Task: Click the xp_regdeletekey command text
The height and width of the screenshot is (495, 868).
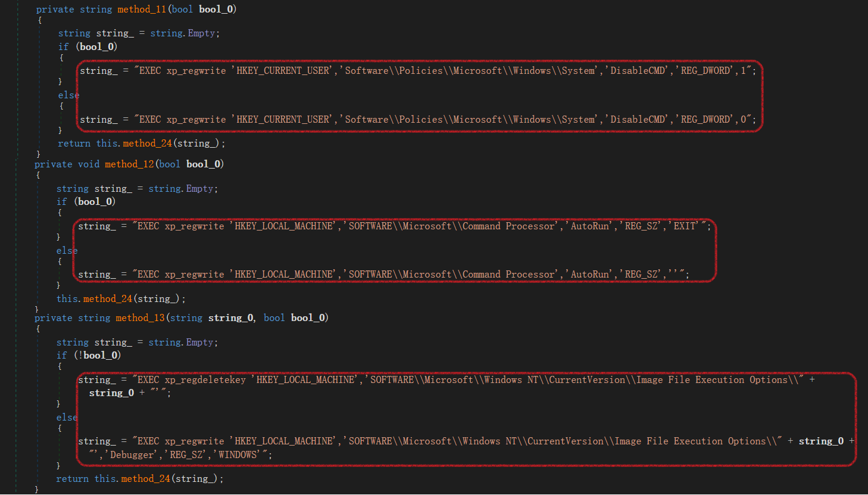Action: (205, 380)
